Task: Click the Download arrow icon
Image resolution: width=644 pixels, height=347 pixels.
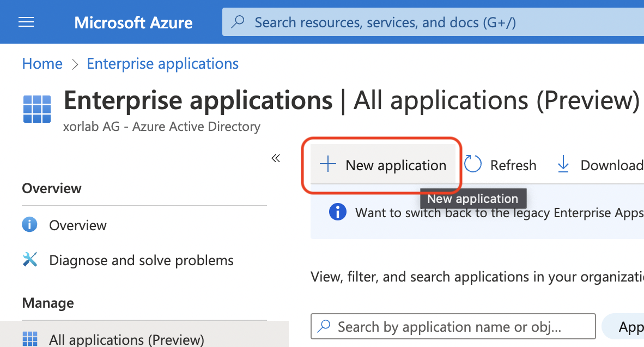Action: (x=563, y=164)
